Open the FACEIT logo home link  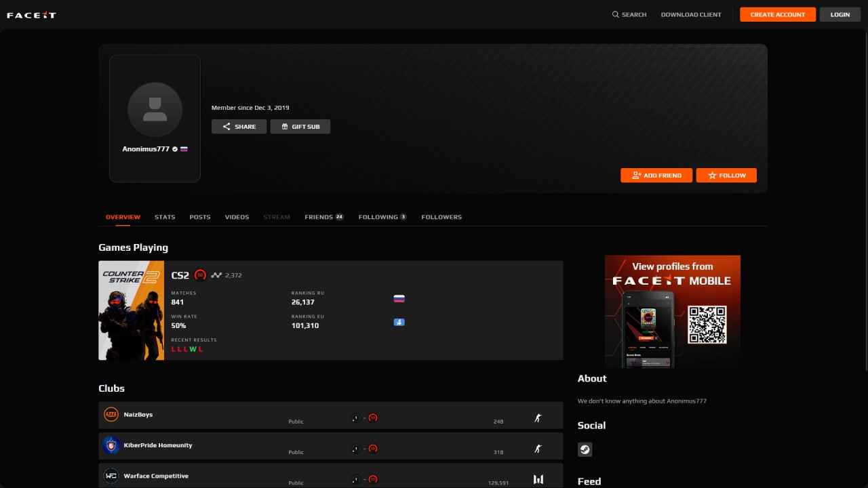tap(31, 14)
